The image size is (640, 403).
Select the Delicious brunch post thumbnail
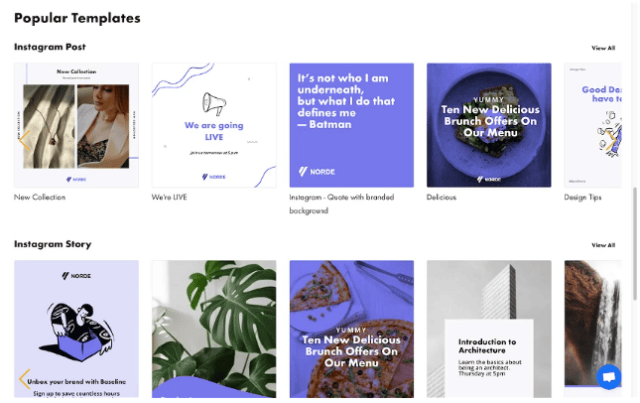(489, 125)
